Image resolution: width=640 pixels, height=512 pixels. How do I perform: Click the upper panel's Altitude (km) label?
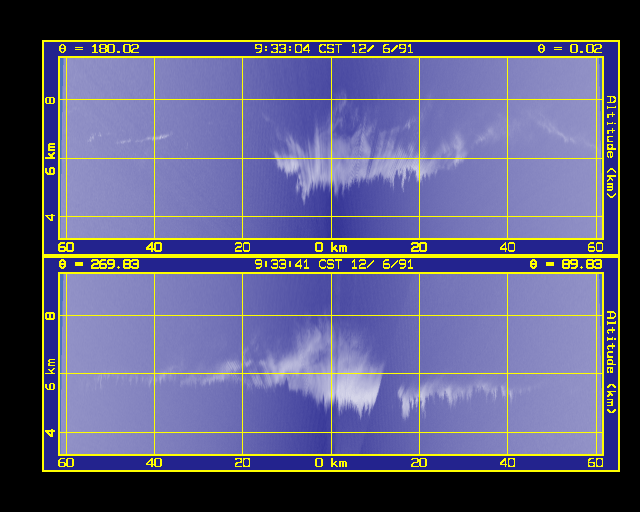click(x=611, y=147)
